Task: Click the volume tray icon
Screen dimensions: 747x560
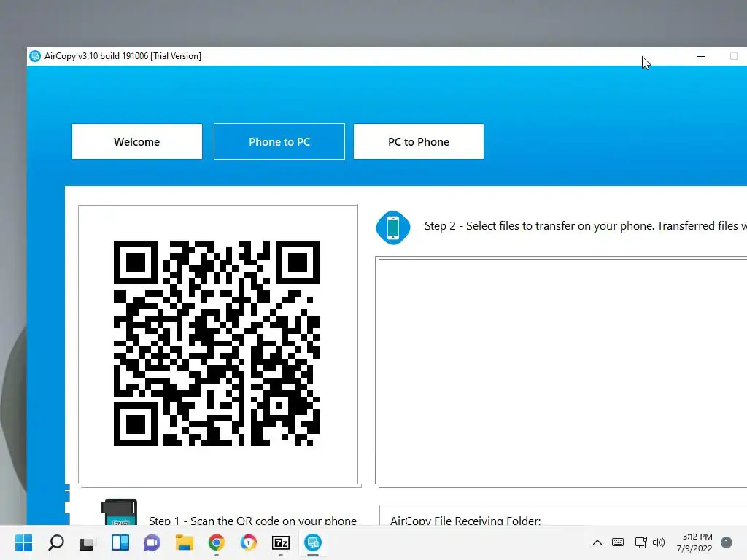Action: (x=659, y=542)
